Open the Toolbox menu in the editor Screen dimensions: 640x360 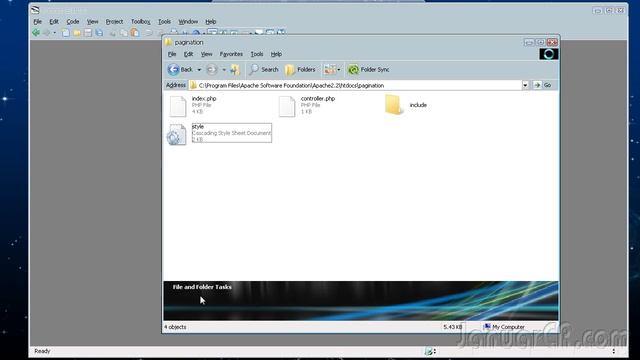pyautogui.click(x=140, y=22)
